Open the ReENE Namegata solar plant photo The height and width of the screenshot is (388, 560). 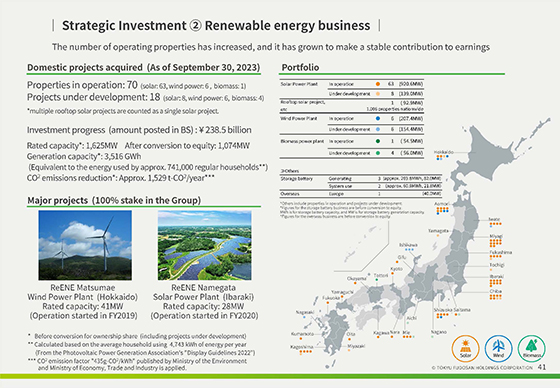(205, 245)
